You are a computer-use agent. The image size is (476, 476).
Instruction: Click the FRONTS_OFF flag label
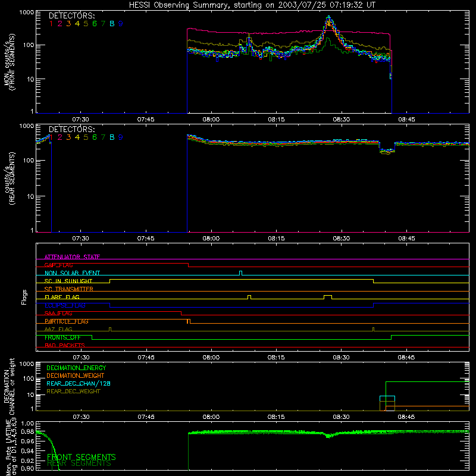tap(62, 337)
